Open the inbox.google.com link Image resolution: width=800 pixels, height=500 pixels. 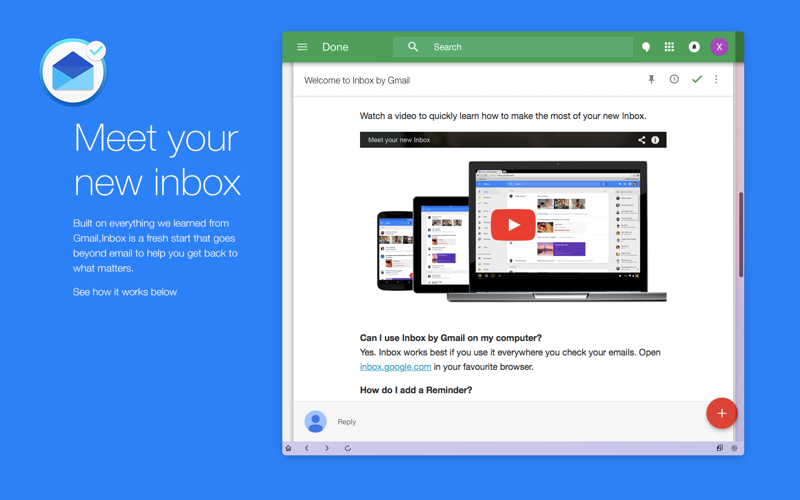pyautogui.click(x=395, y=367)
